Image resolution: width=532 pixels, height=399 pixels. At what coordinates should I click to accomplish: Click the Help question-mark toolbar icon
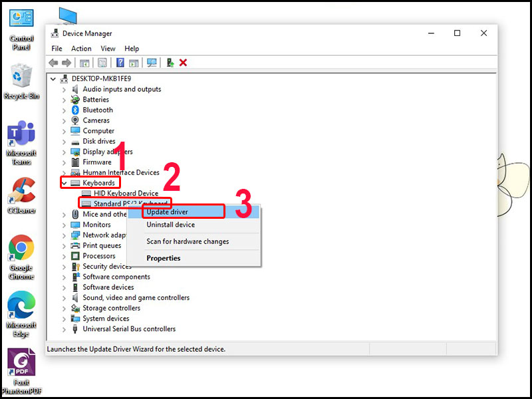tap(120, 63)
